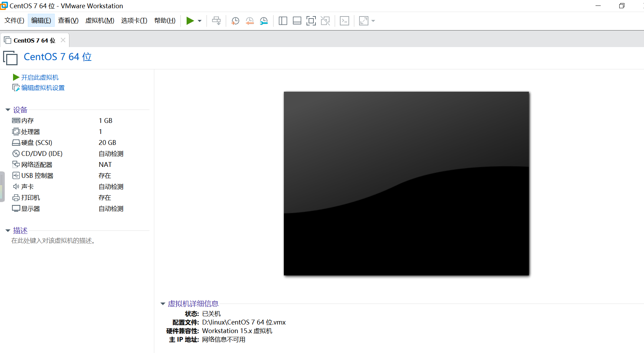Click the memory chip icon
This screenshot has width=644, height=353.
(16, 121)
